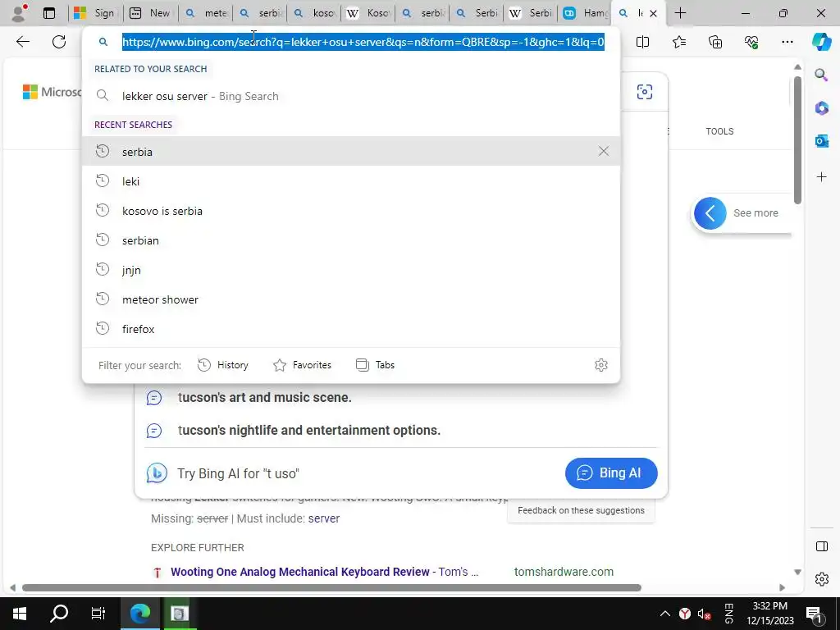Viewport: 840px width, 630px height.
Task: Toggle the sidebar panel layout icon
Action: [x=822, y=546]
